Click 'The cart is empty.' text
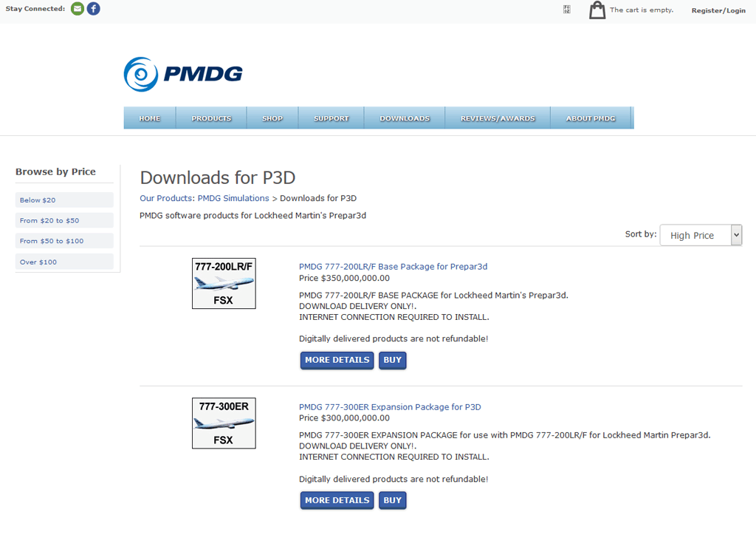Viewport: 756px width, 535px height. tap(642, 10)
